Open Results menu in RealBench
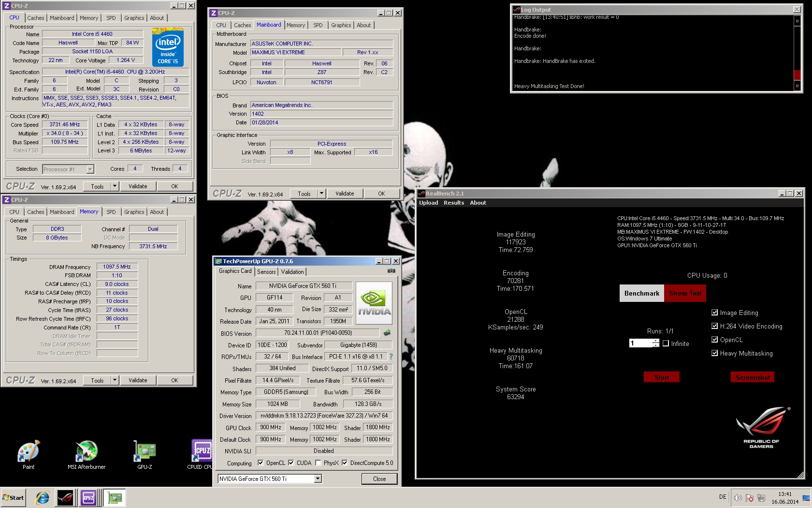 (x=453, y=203)
